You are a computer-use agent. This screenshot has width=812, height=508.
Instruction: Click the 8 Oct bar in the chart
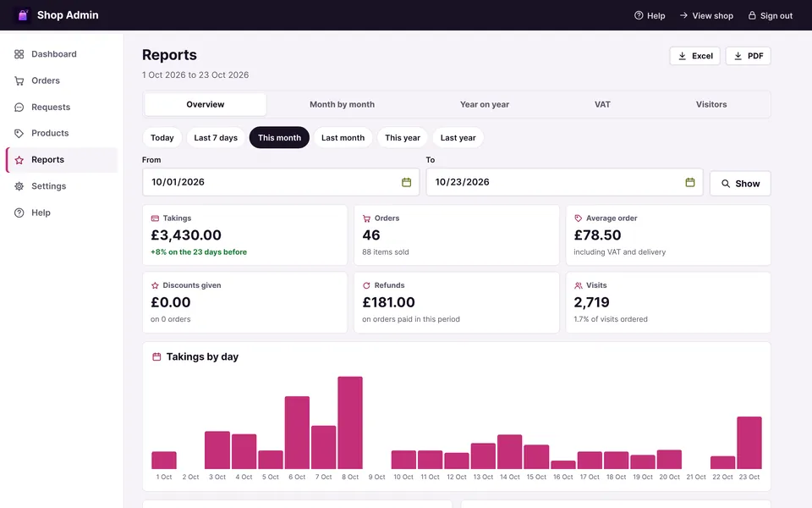coord(350,422)
